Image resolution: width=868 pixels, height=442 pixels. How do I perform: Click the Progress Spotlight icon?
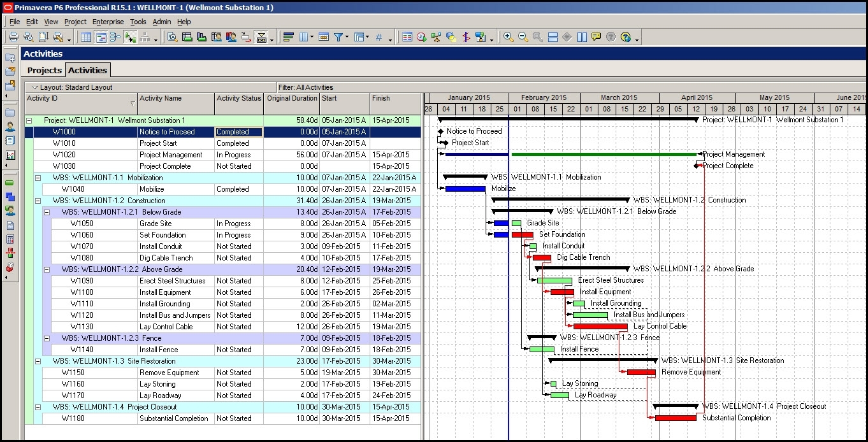[x=451, y=37]
